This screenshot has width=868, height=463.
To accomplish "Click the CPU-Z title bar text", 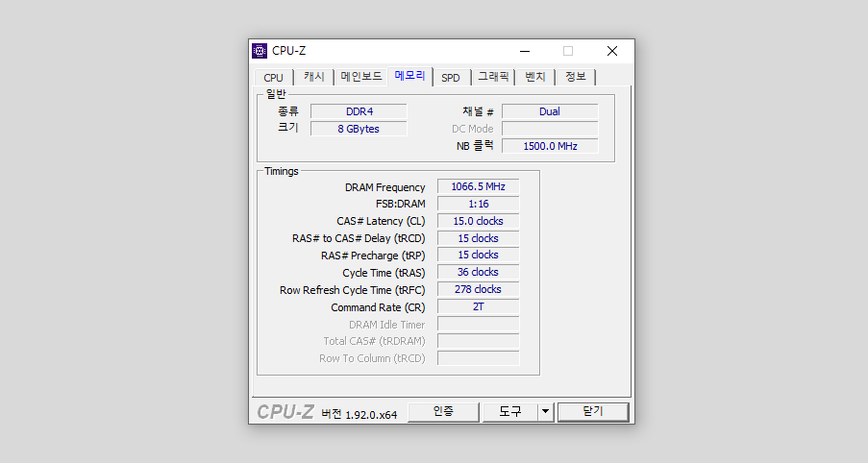I will tap(288, 51).
